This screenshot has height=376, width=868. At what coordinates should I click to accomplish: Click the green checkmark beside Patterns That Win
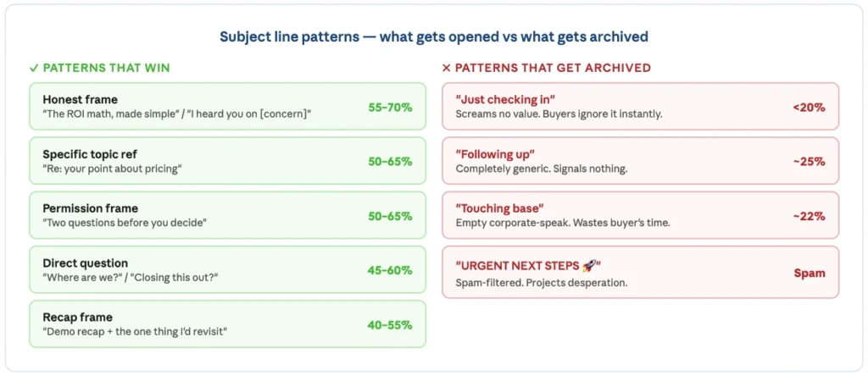click(x=34, y=68)
